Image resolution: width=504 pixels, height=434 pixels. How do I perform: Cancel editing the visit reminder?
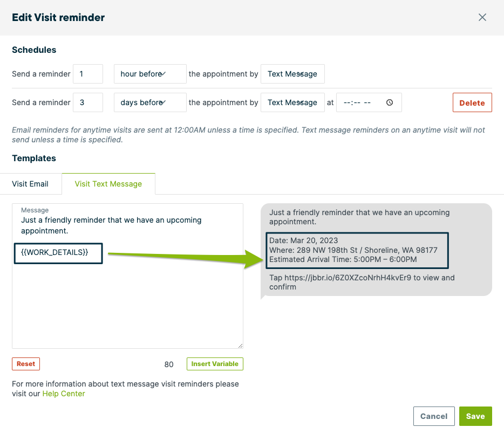pos(433,416)
